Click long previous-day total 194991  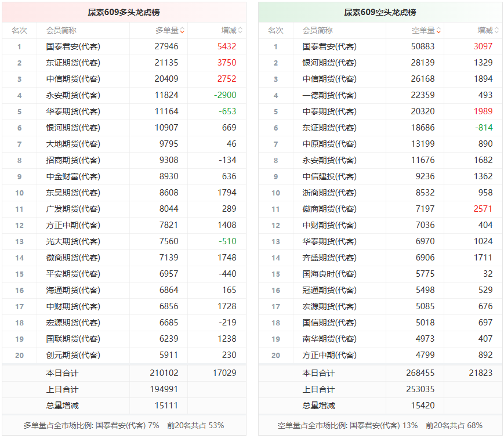[x=164, y=389]
